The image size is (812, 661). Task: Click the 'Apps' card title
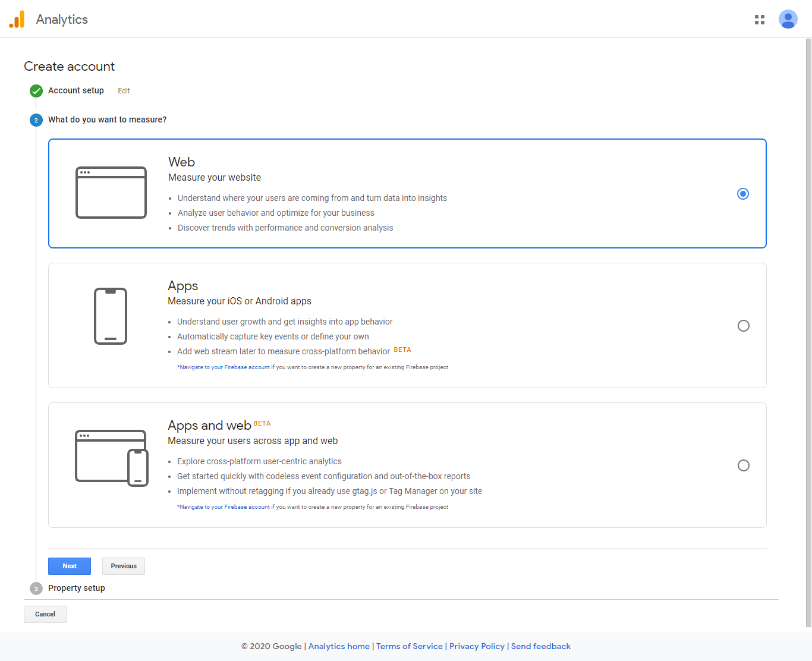(183, 286)
